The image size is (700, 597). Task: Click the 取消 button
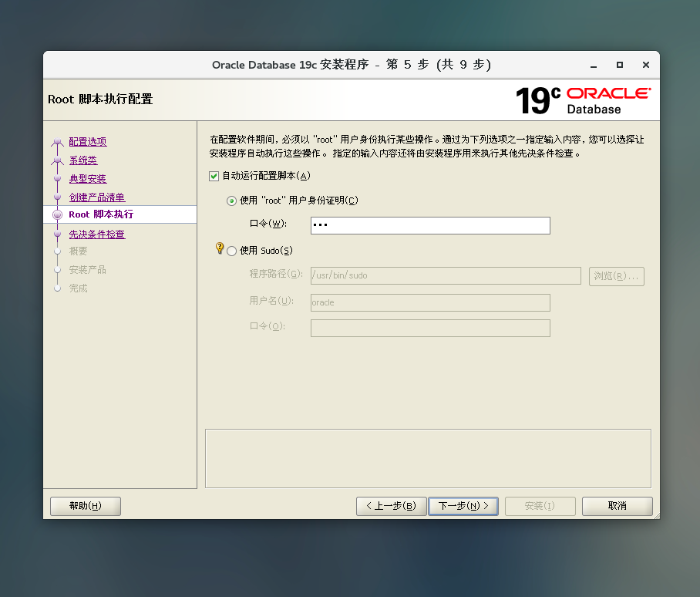(617, 506)
